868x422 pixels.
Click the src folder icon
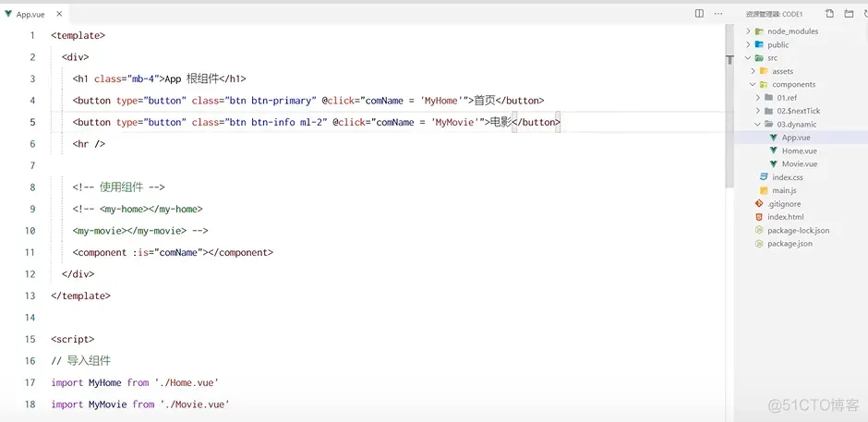coord(759,57)
